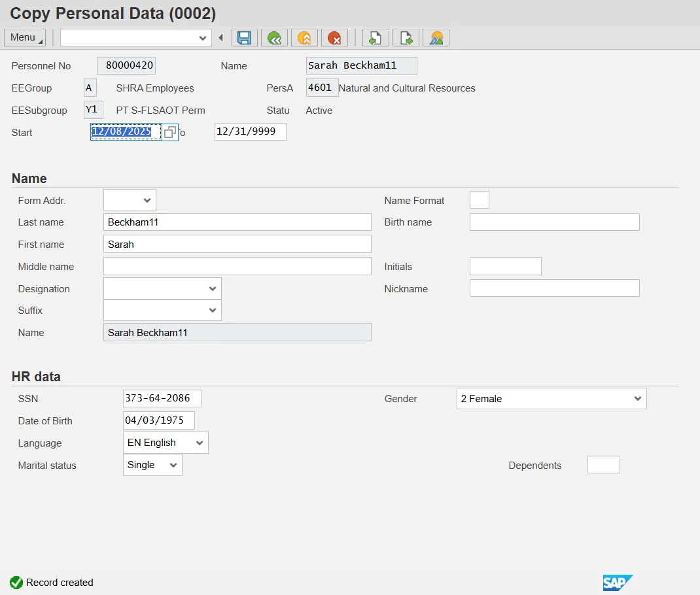Image resolution: width=700 pixels, height=595 pixels.
Task: Expand the command field dropdown
Action: (x=203, y=38)
